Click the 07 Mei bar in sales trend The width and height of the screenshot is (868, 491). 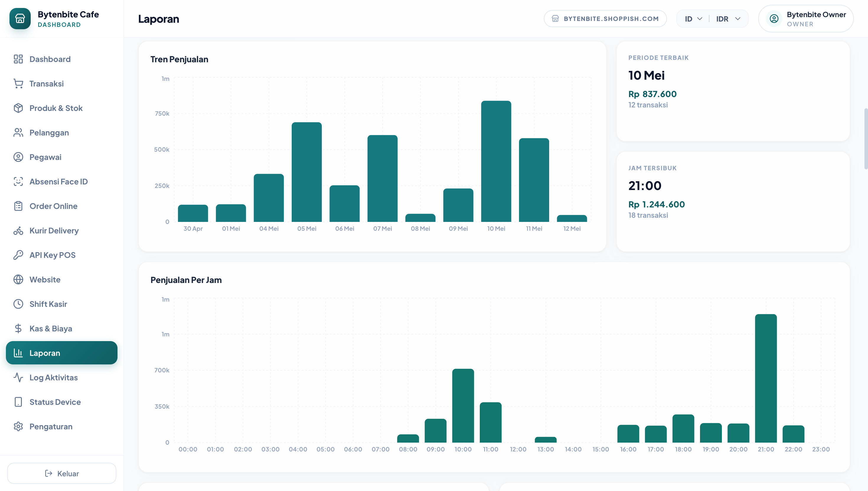(x=382, y=179)
